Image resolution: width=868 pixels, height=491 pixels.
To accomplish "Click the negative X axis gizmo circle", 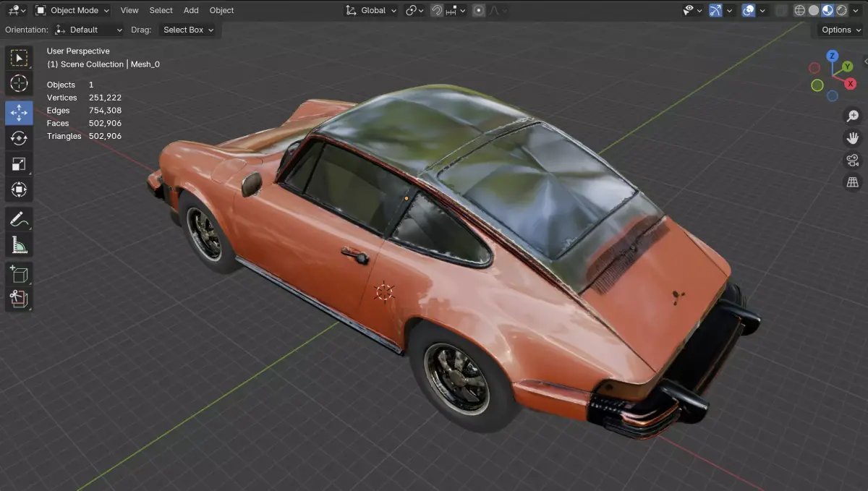I will pyautogui.click(x=814, y=68).
